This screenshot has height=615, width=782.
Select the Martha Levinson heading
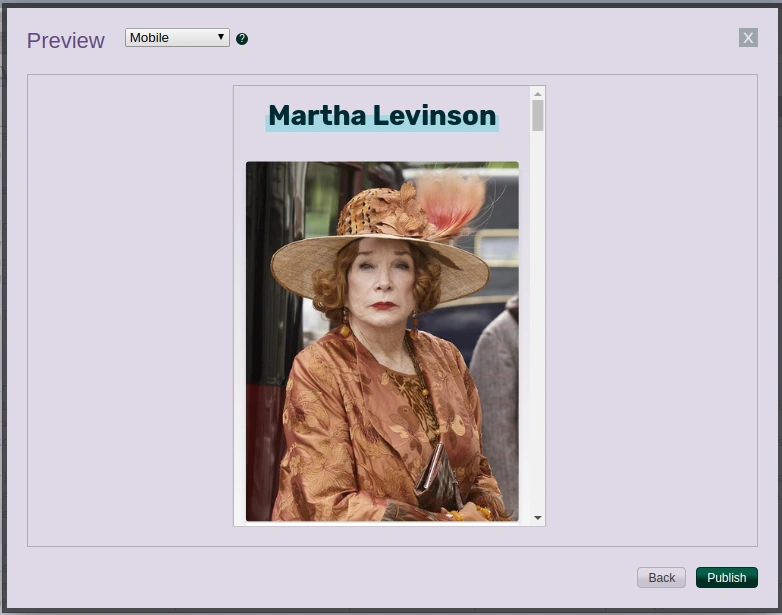pyautogui.click(x=382, y=115)
